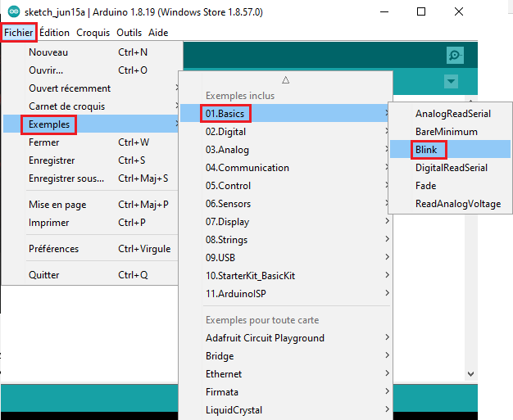The image size is (513, 420).
Task: Load the AnalogReadSerial example
Action: (450, 114)
